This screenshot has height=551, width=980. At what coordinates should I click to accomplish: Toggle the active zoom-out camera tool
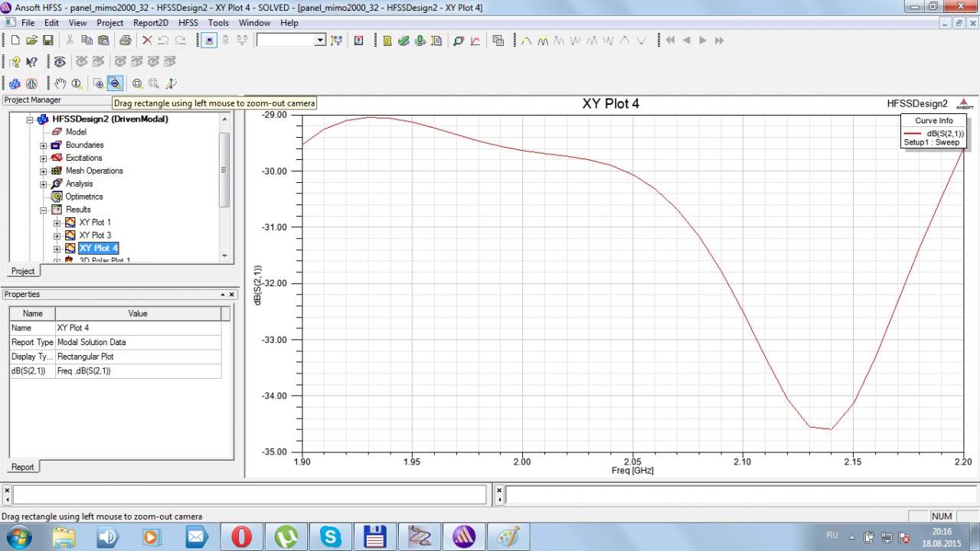pyautogui.click(x=115, y=83)
